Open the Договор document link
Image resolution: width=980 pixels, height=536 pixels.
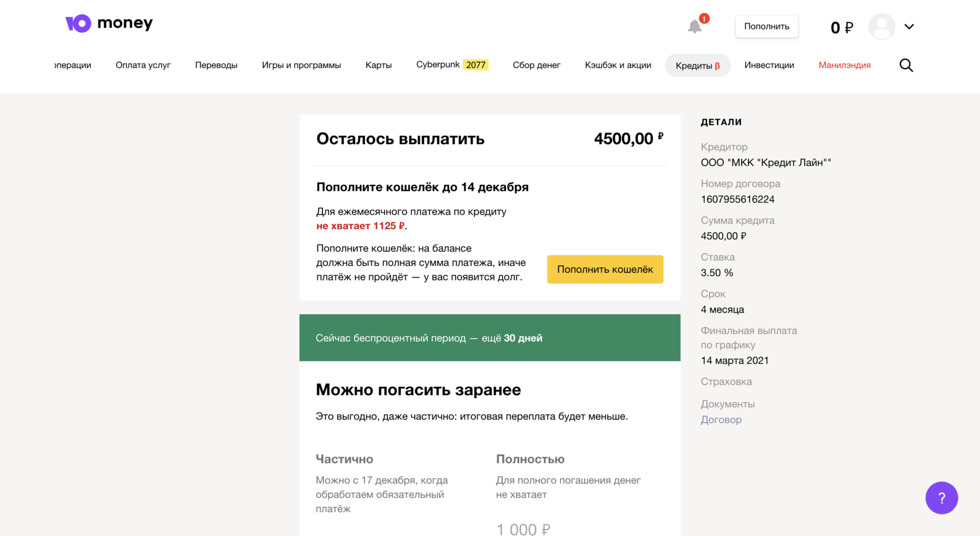721,419
